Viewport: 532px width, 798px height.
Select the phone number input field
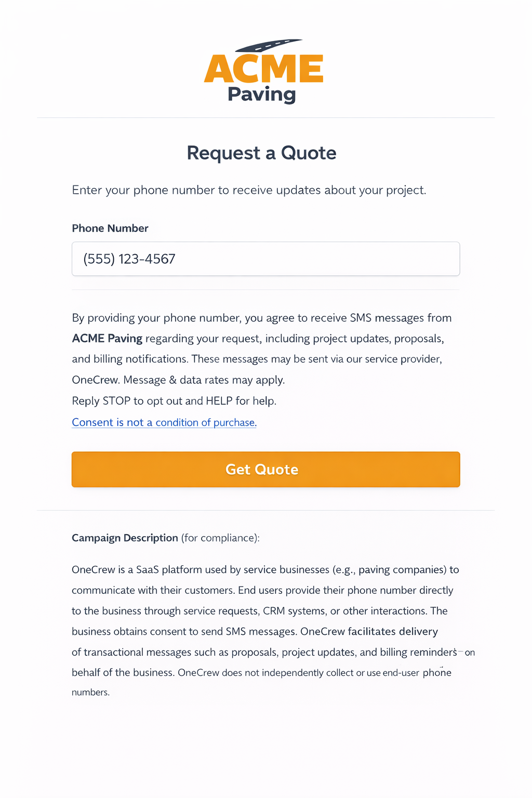(265, 259)
